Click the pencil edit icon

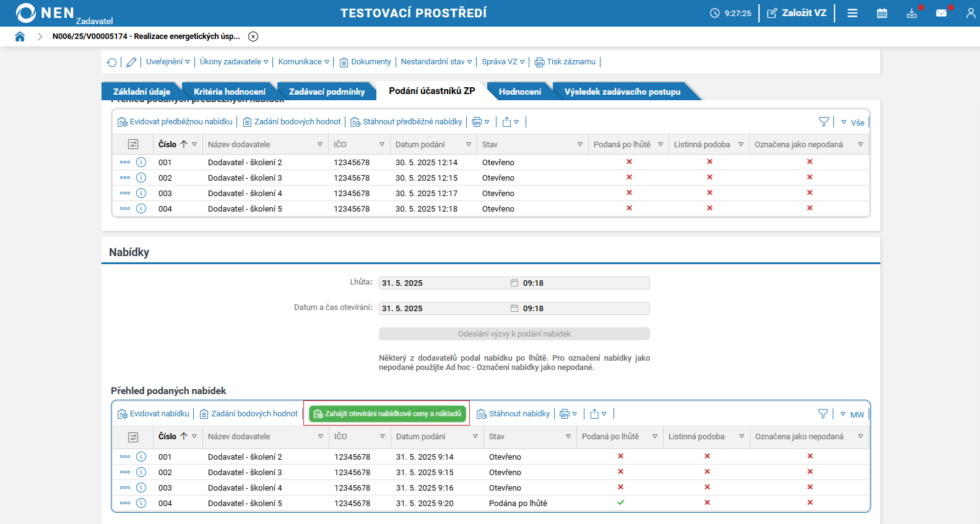131,62
